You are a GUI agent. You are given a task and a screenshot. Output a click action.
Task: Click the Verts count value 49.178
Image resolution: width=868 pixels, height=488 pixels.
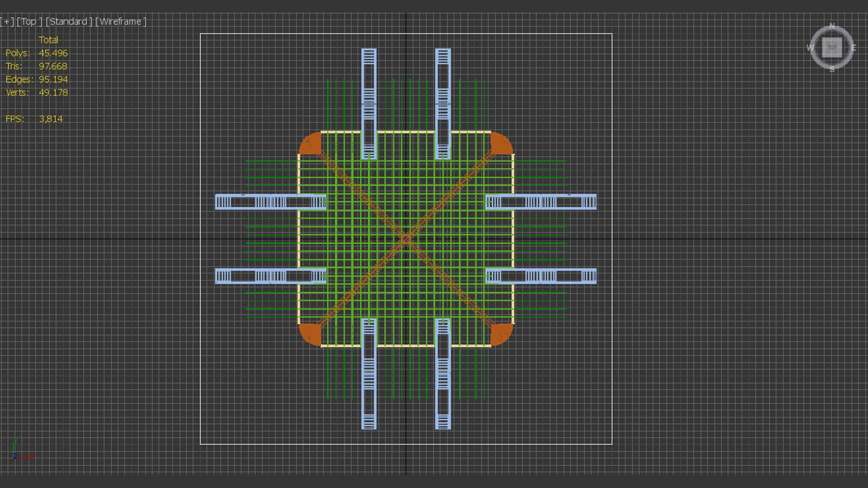click(x=53, y=93)
